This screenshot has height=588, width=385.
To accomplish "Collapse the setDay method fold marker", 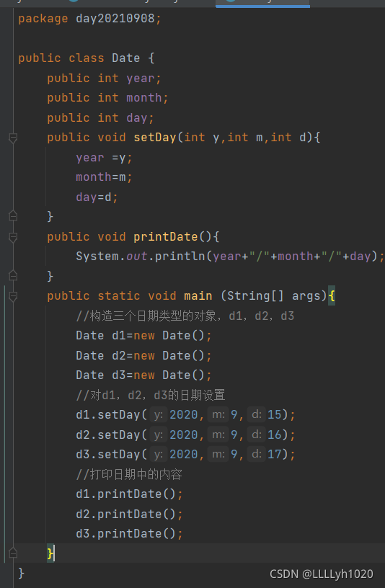I will coord(13,138).
